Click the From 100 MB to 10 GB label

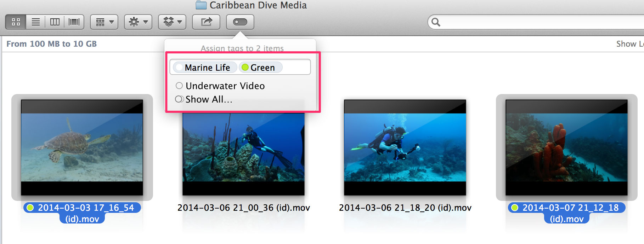click(x=52, y=44)
